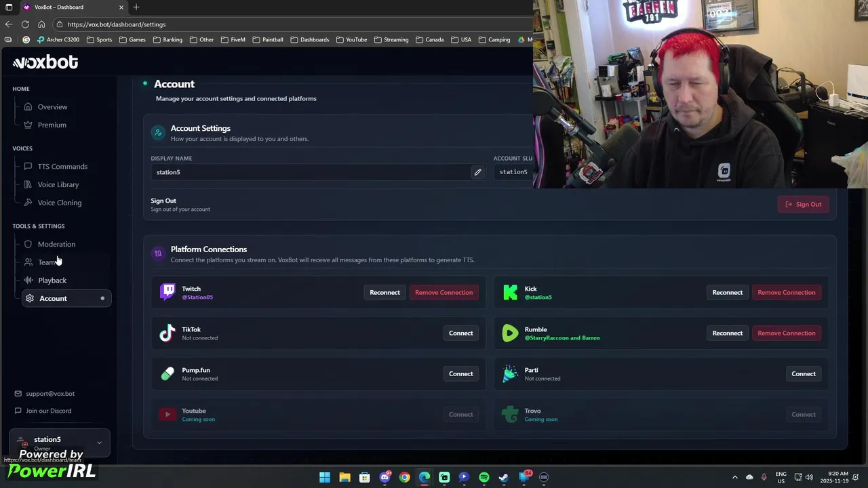The image size is (868, 488).
Task: Click the @Station05 Twitch handle
Action: pyautogui.click(x=197, y=297)
